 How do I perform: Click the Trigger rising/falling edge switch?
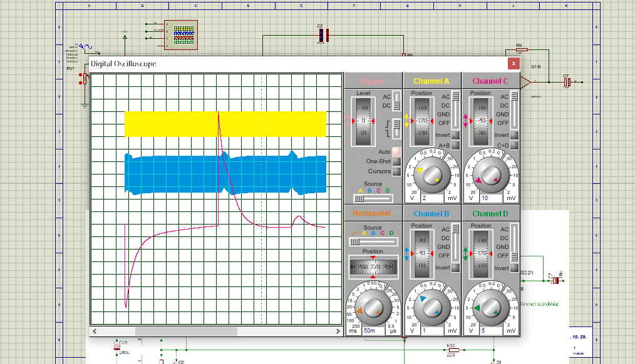396,128
